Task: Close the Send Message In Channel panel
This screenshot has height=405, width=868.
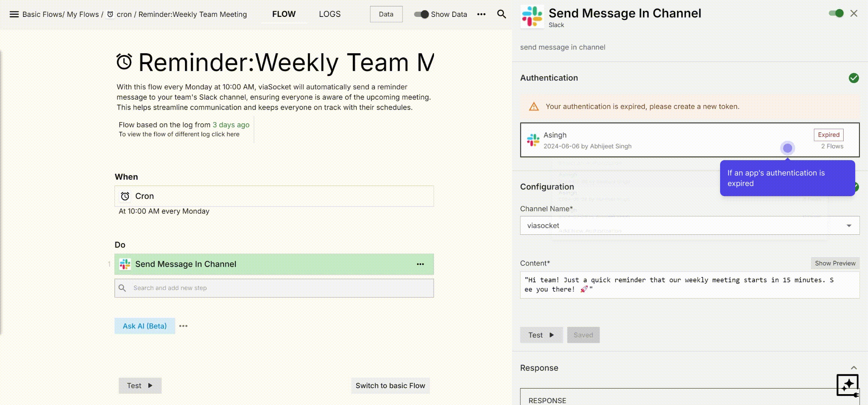Action: (854, 13)
